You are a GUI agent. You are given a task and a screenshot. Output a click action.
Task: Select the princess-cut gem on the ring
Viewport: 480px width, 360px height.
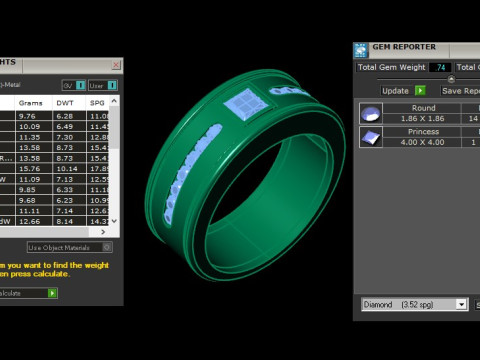coord(246,104)
